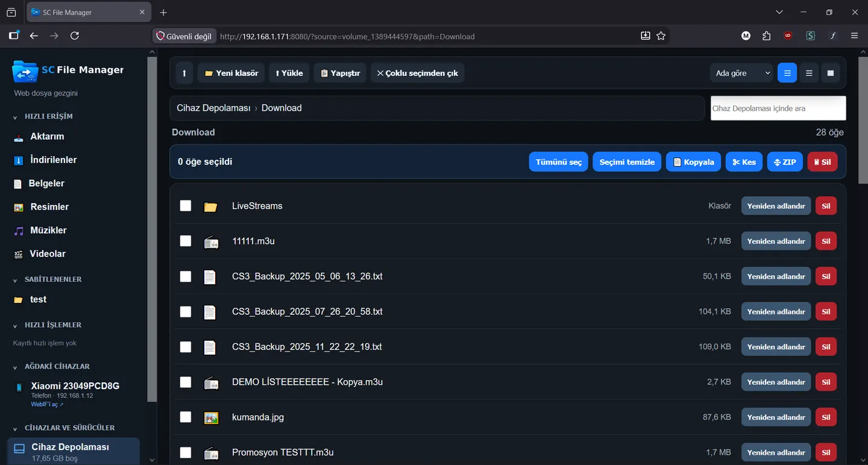The width and height of the screenshot is (868, 465).
Task: Check the Promosyon TESTTT.m3u checkbox
Action: [186, 452]
